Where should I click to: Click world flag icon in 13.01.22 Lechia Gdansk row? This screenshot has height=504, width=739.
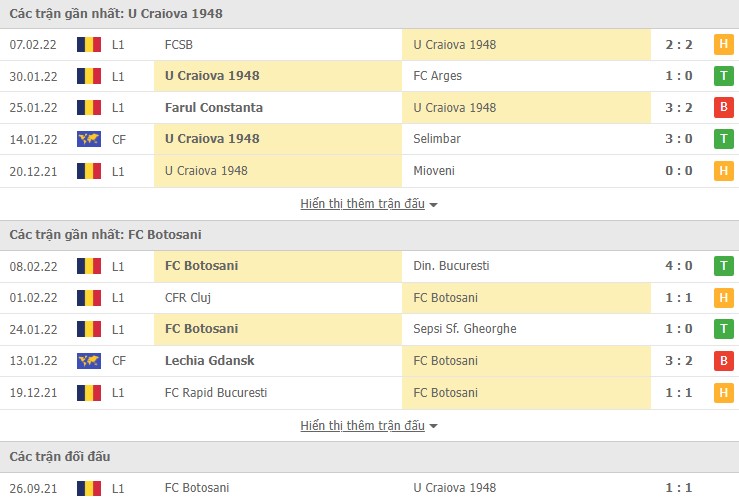pos(89,361)
